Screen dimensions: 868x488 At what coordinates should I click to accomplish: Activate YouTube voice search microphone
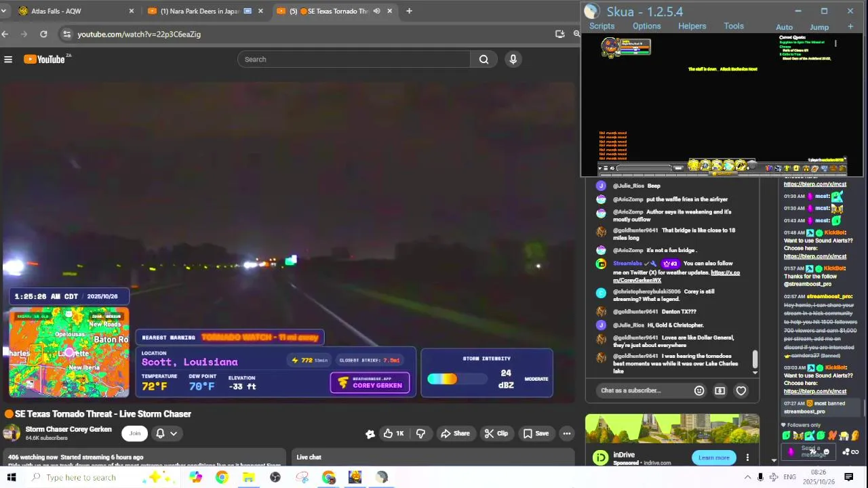[513, 60]
